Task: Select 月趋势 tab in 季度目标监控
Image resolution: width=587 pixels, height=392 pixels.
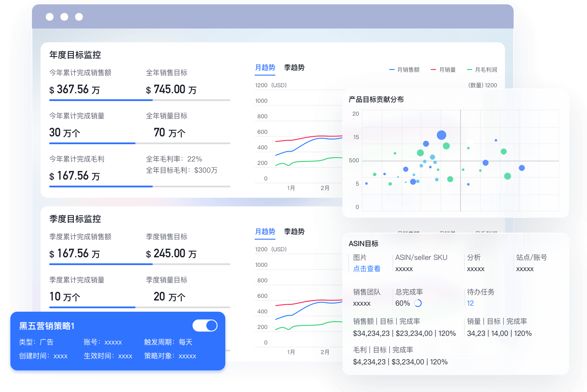Action: (x=265, y=231)
